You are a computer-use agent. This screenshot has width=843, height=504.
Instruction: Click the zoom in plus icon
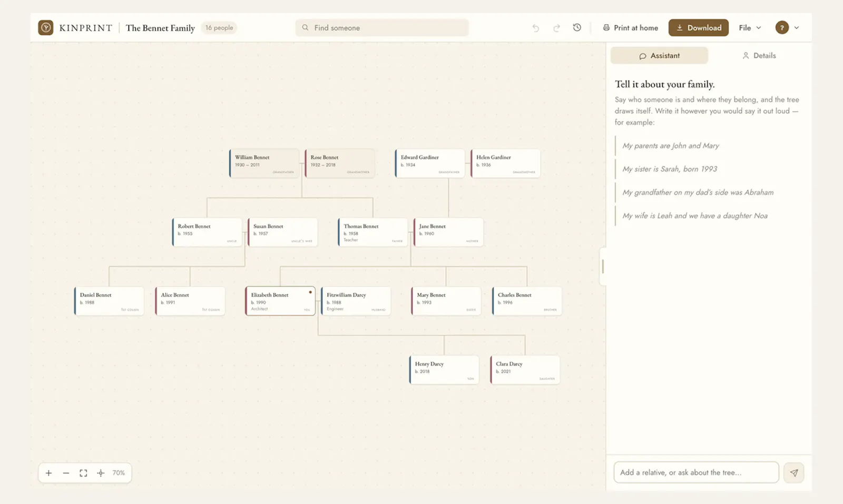click(48, 473)
